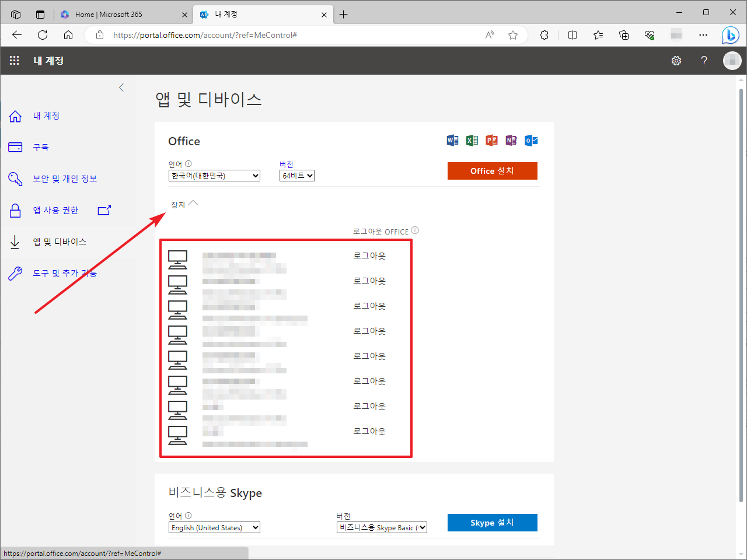Click 로그아웃 for the sixth device

369,381
